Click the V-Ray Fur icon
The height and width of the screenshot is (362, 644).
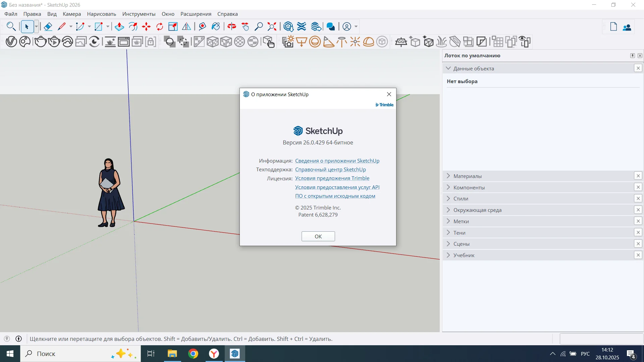[442, 42]
